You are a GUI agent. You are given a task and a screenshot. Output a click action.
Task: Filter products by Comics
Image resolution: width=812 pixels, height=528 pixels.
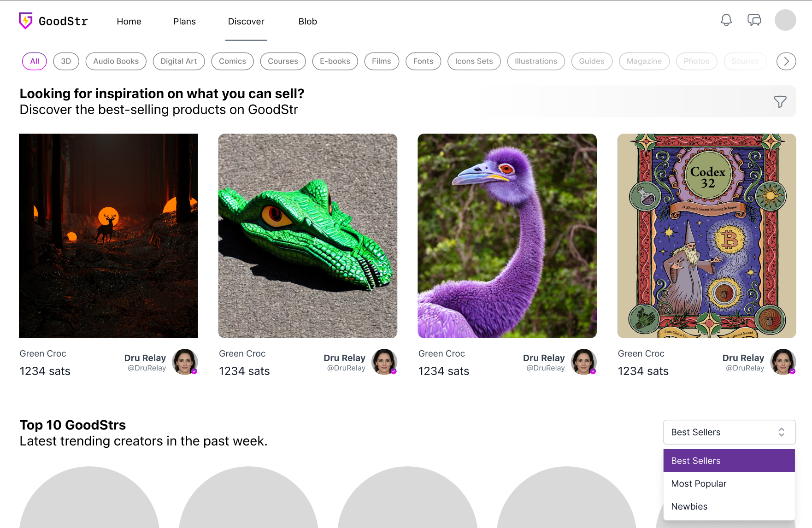(233, 61)
